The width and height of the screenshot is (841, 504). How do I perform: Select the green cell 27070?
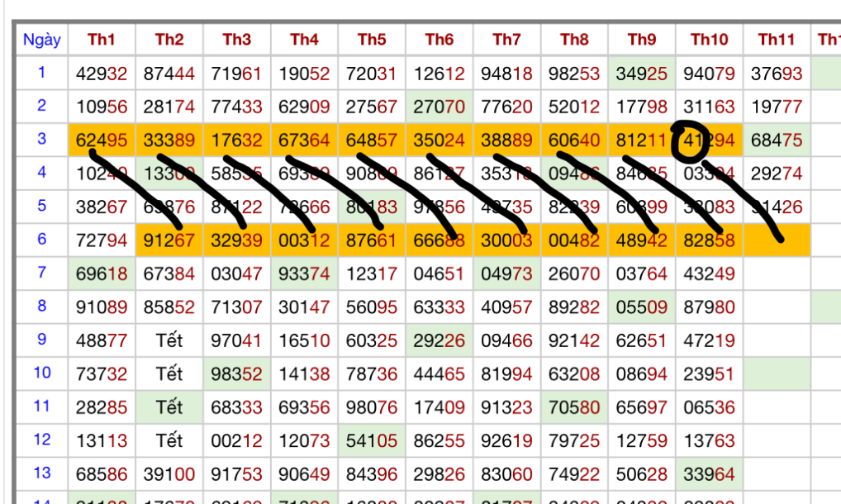[x=439, y=107]
